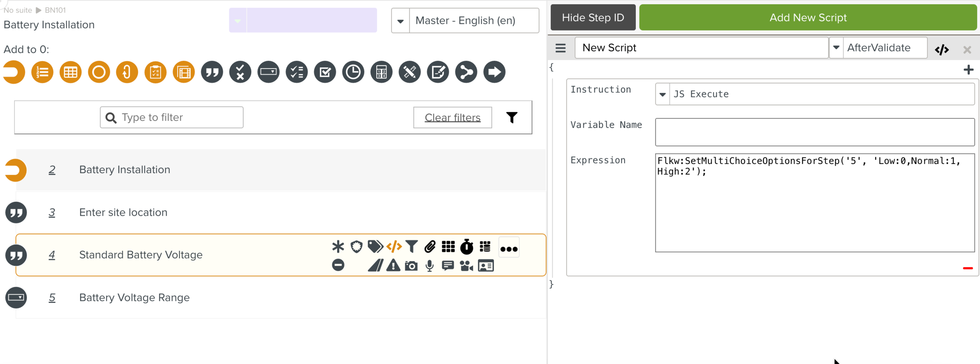The image size is (980, 364).
Task: Click the Add New Script button
Action: (x=808, y=18)
